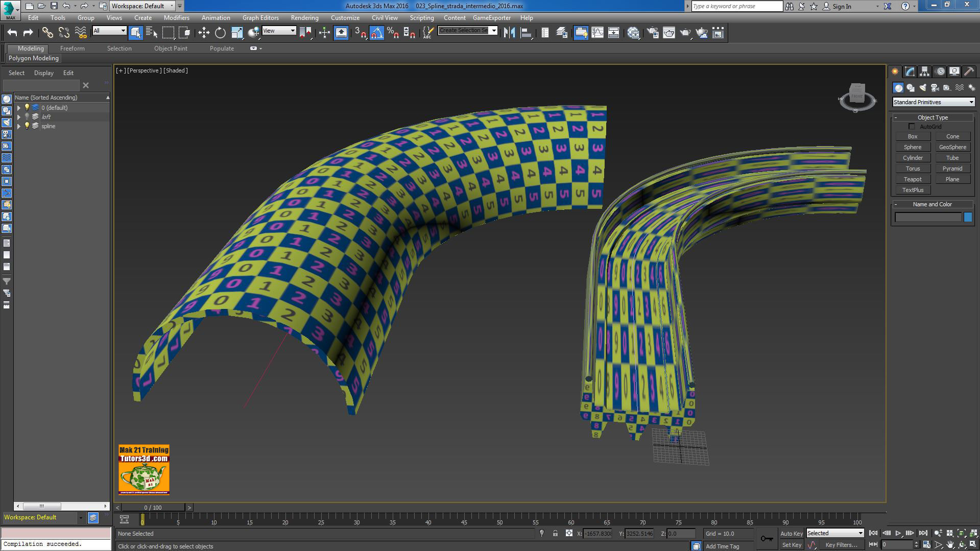Open the Rendering menu
This screenshot has width=980, height=551.
(x=304, y=18)
